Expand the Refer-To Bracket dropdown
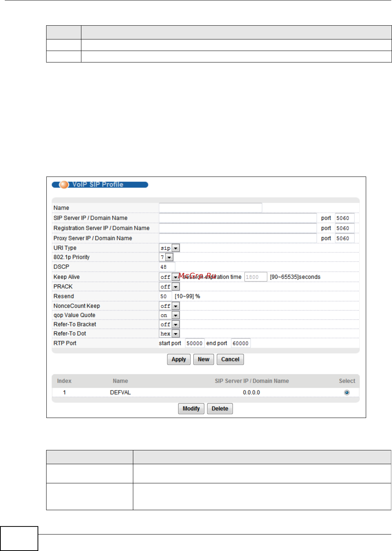Viewport: 392px width, 551px height. (x=175, y=324)
